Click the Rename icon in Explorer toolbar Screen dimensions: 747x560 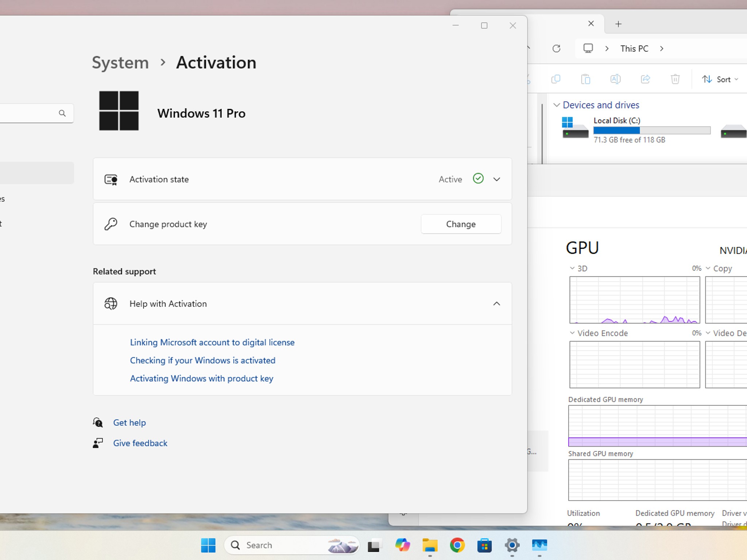point(615,79)
